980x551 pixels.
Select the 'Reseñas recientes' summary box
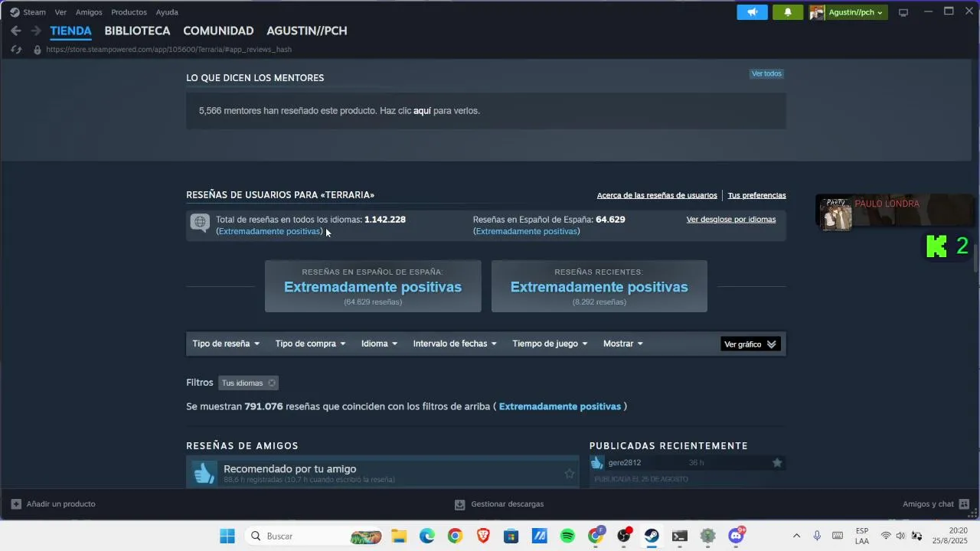[x=599, y=286]
